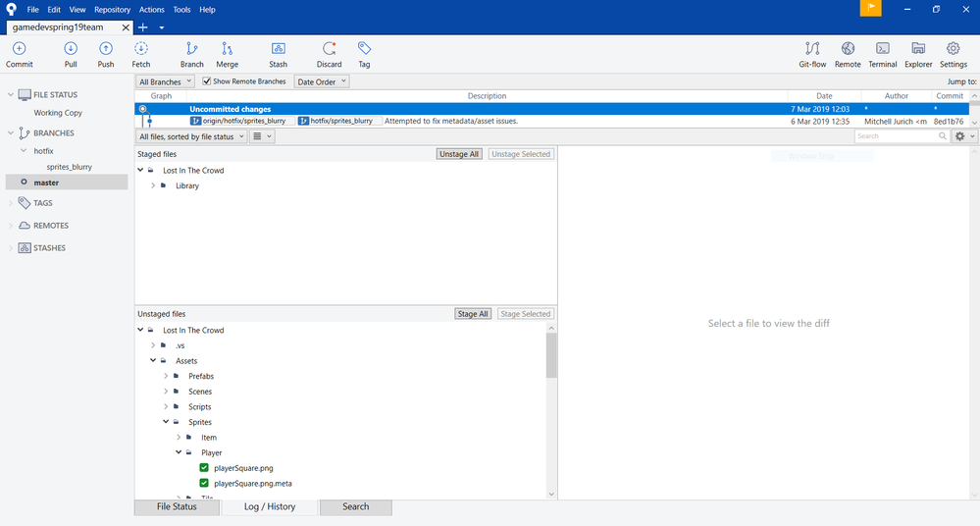This screenshot has width=980, height=526.
Task: Open the Tools menu
Action: click(x=181, y=10)
